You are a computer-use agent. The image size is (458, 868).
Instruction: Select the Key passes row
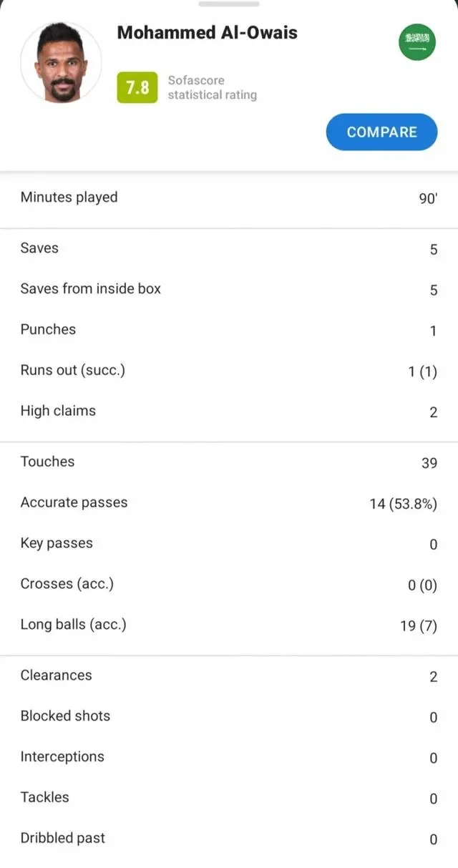pos(229,544)
